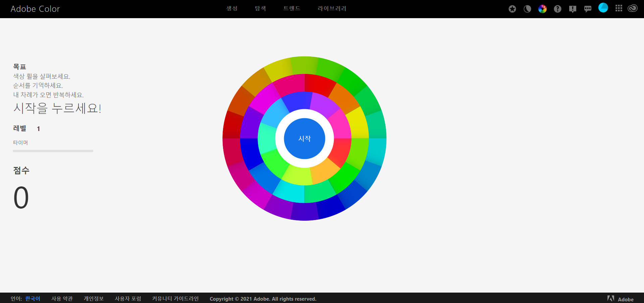Image resolution: width=644 pixels, height=303 pixels.
Task: Open 개인정보 footer link
Action: (94, 299)
